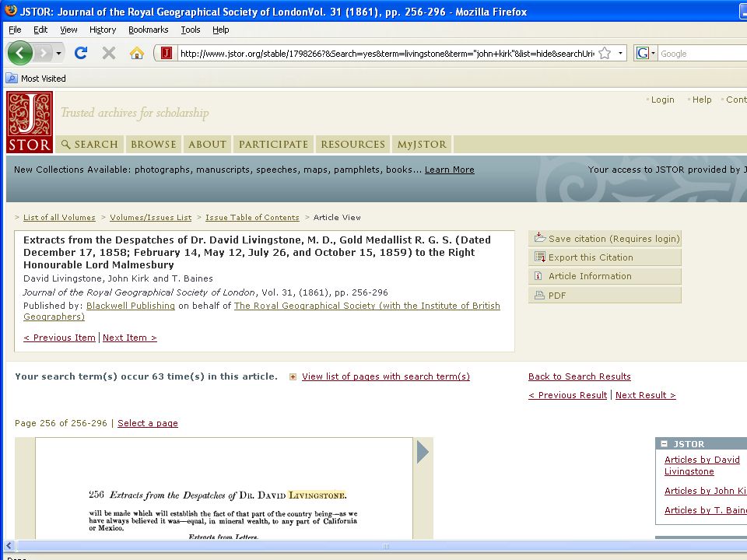Screen dimensions: 747x560
Task: Go to Previous Item
Action: pos(60,338)
